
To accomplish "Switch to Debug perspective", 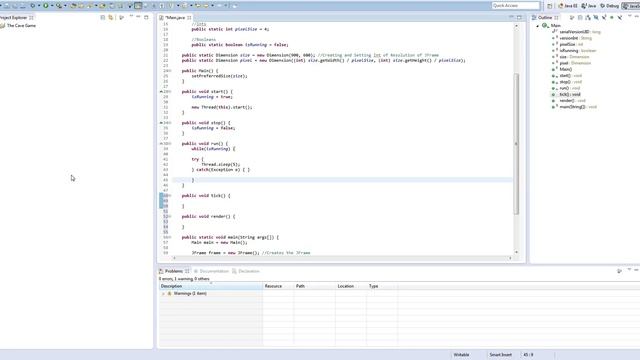I will tap(609, 6).
